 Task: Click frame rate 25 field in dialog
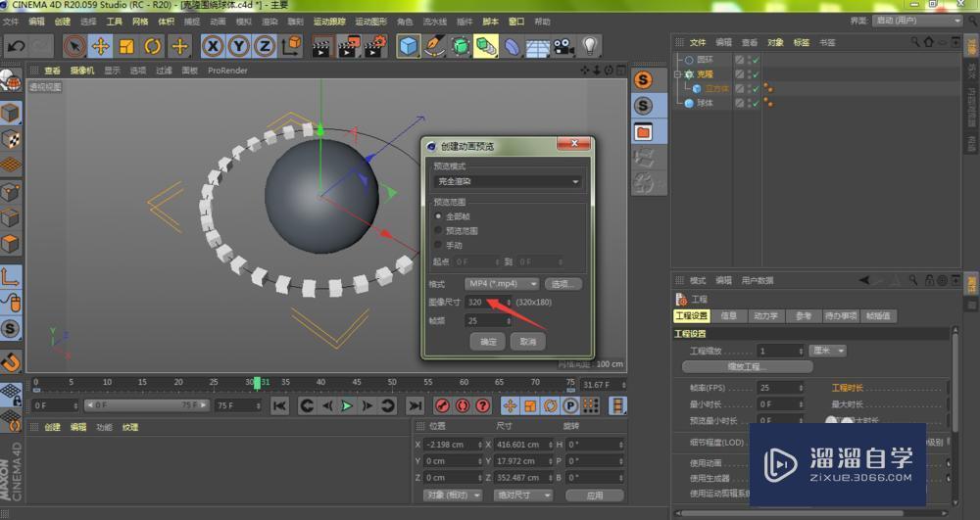point(488,321)
